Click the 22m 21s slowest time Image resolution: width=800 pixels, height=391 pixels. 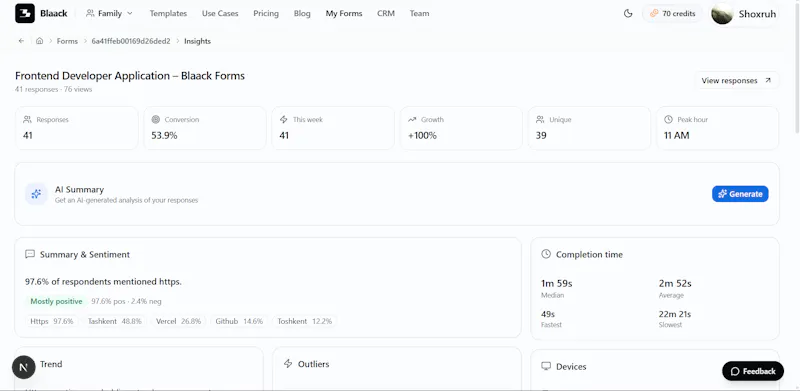pyautogui.click(x=675, y=314)
